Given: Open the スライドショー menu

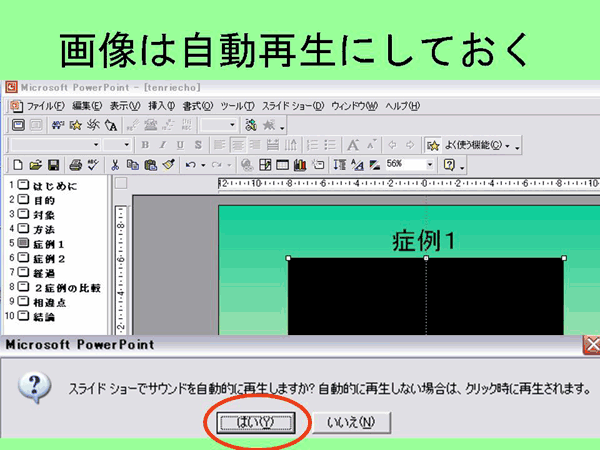Looking at the screenshot, I should [x=292, y=106].
